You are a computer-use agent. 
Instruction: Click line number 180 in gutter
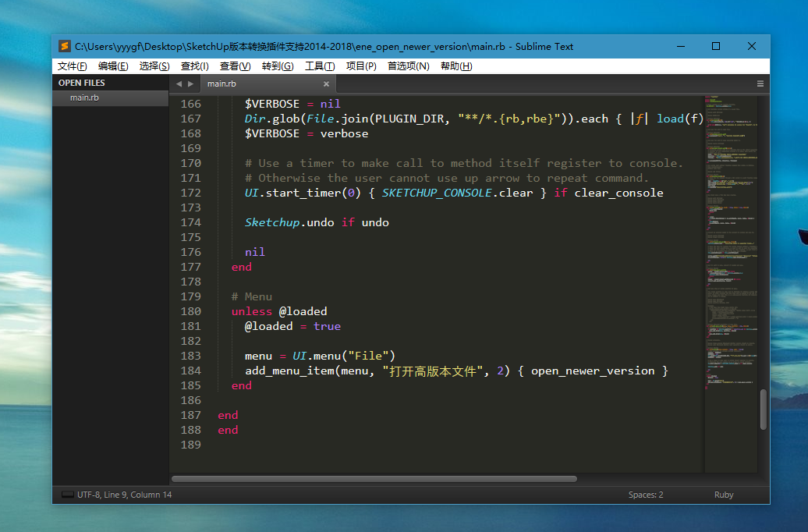coord(190,311)
